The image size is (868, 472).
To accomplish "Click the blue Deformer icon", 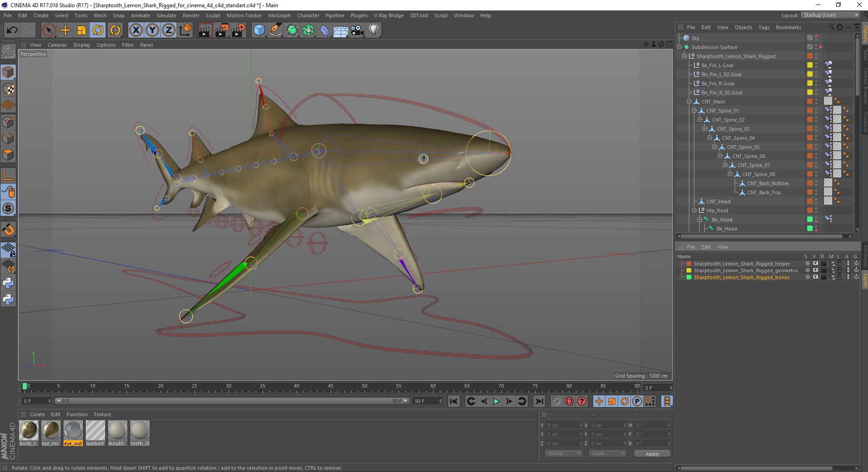I will 325,30.
